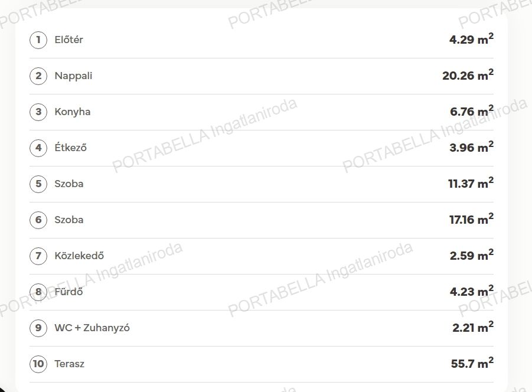
Task: Click the 55.7 m² Terasz area value
Action: [x=472, y=363]
